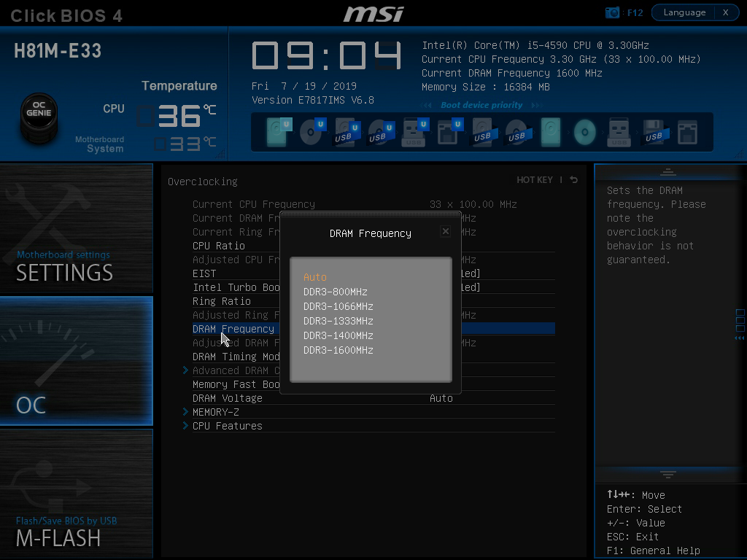Image resolution: width=747 pixels, height=560 pixels.
Task: Close the DRAM Frequency dialog
Action: coord(446,231)
